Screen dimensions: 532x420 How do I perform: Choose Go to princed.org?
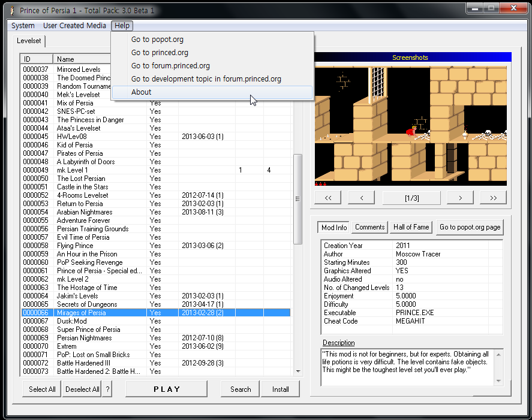click(x=212, y=53)
